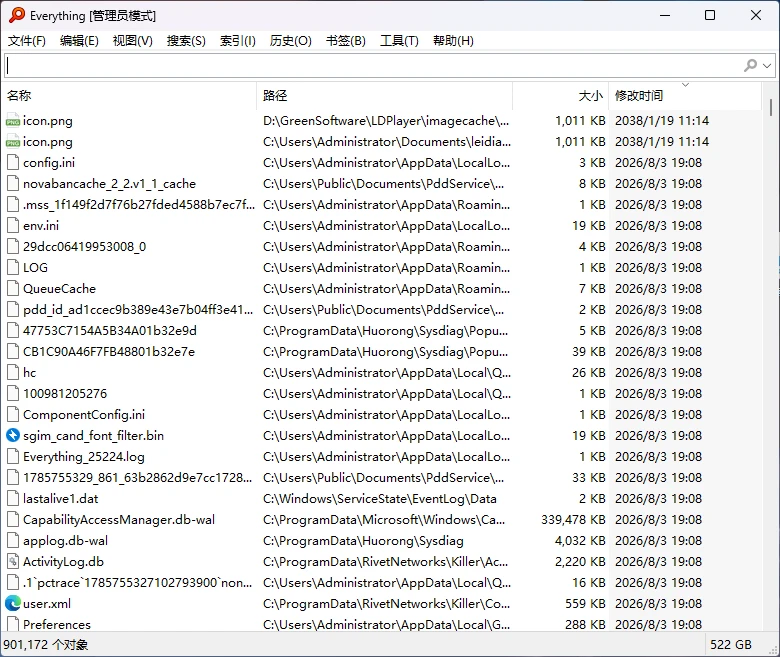Click PNG icon of C:\Users Documents icon.png
Image resolution: width=780 pixels, height=657 pixels.
(x=13, y=142)
